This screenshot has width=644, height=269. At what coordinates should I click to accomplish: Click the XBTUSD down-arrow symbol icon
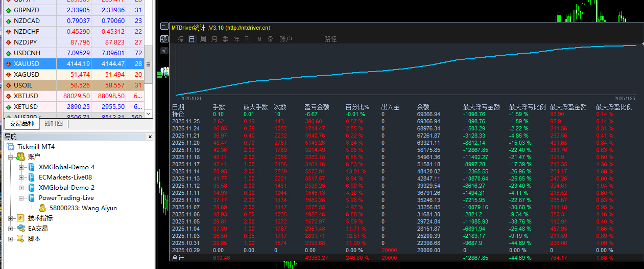[8, 96]
